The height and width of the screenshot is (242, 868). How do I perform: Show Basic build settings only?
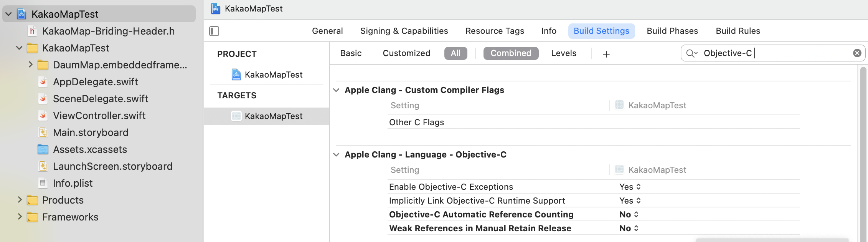[x=351, y=53]
